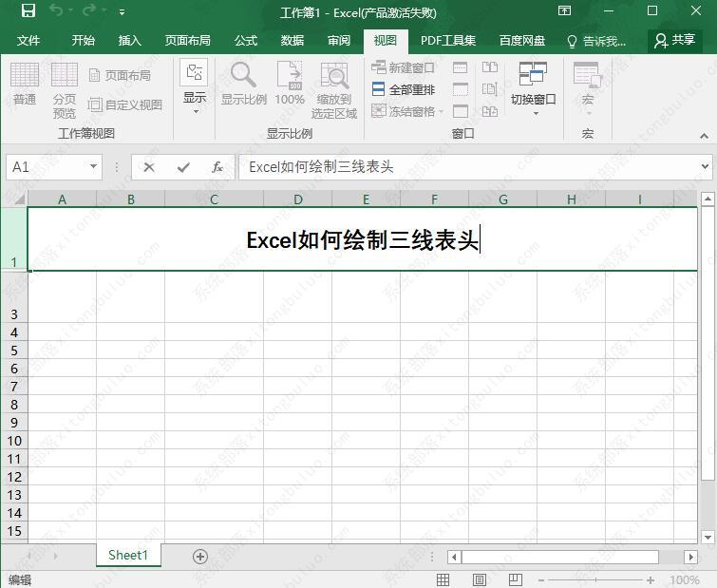Open the Formulas (公式) ribbon tab

tap(246, 41)
